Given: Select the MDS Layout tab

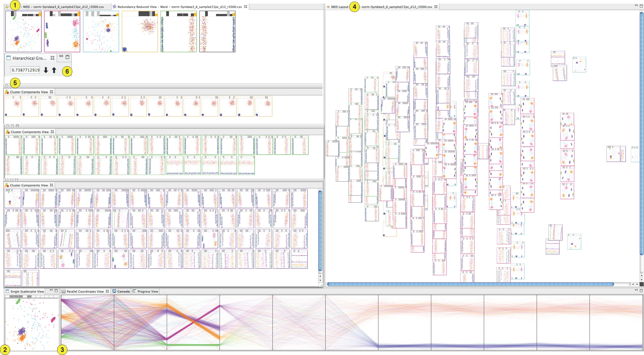Looking at the screenshot, I should coord(340,7).
